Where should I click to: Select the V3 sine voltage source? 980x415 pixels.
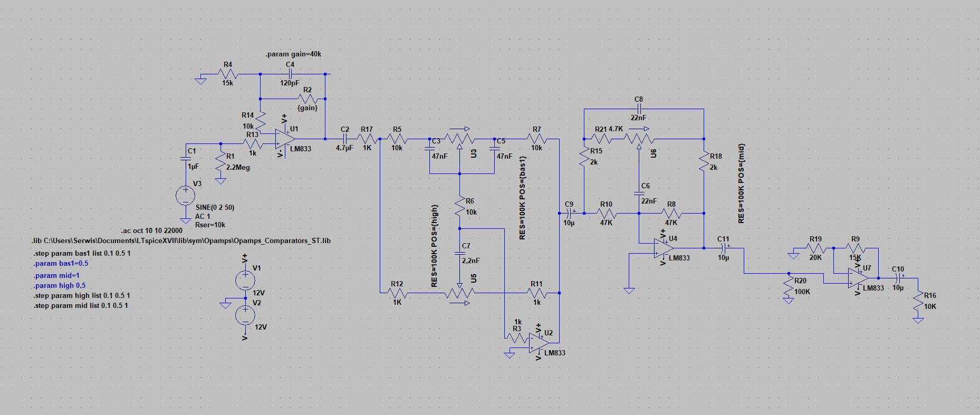coord(185,196)
